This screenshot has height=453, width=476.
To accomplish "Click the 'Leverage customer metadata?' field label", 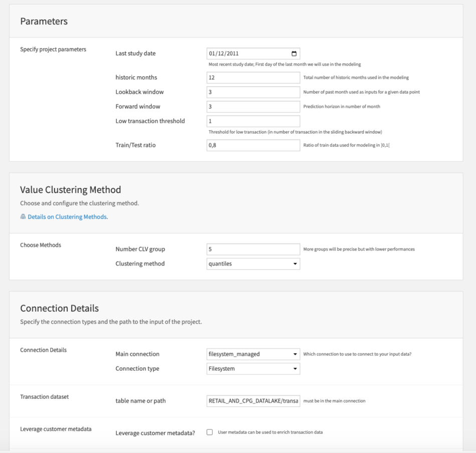I will pyautogui.click(x=155, y=433).
